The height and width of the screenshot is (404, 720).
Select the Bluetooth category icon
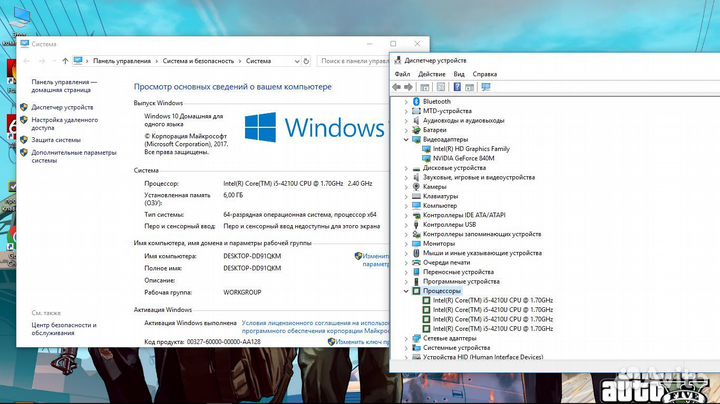[x=416, y=101]
